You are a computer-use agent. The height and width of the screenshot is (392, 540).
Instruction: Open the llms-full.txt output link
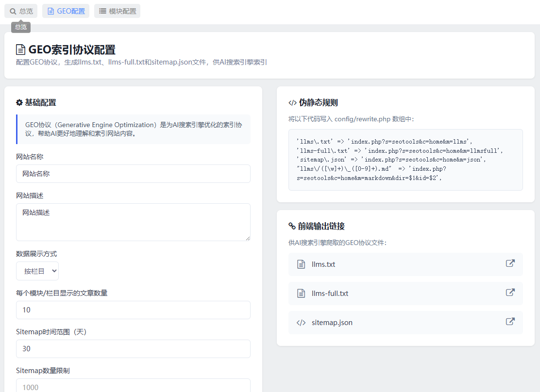point(405,294)
